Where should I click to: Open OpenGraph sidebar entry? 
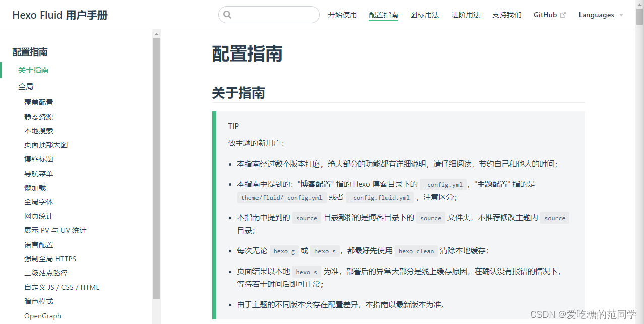[43, 316]
